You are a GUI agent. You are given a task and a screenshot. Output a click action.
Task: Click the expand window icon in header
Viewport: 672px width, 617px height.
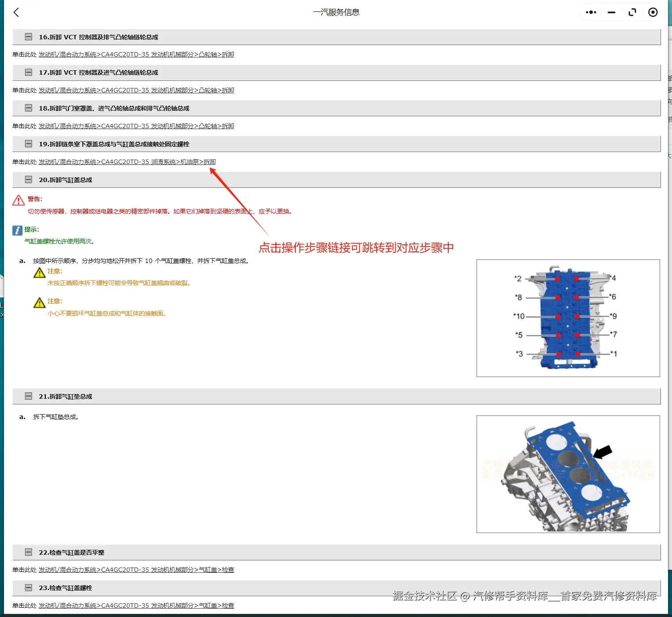coord(632,12)
